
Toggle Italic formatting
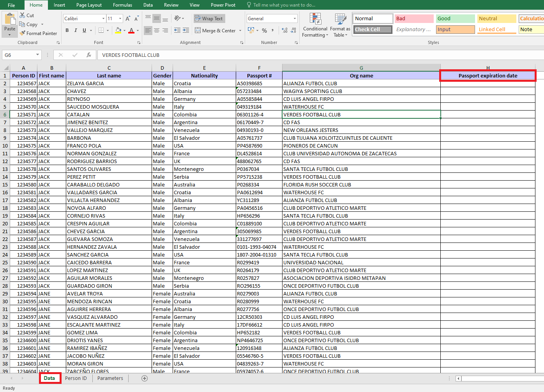(76, 30)
